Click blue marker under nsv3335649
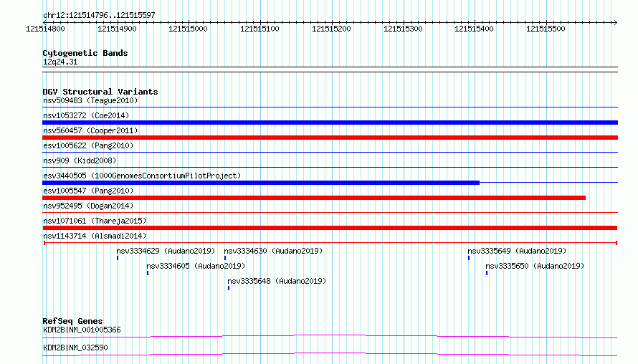Viewport: 638px width, 364px height. pyautogui.click(x=469, y=258)
